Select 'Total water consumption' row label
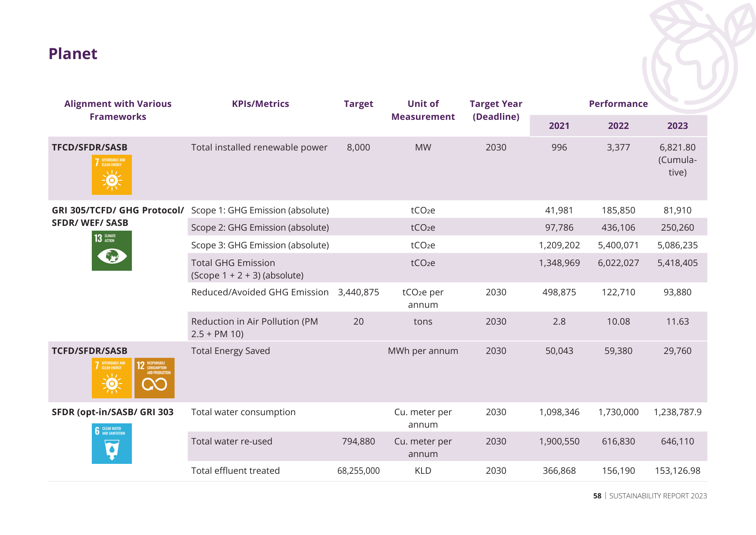756x535 pixels. click(244, 412)
